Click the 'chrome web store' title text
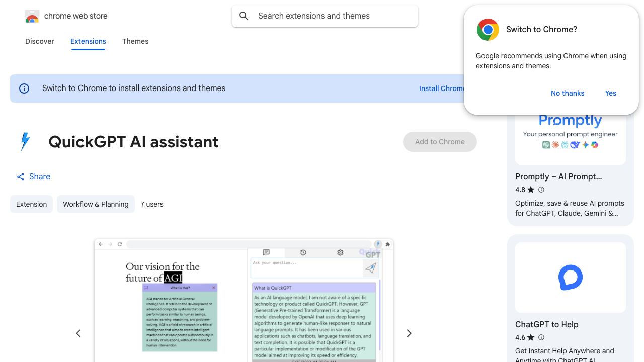644x362 pixels. point(76,16)
